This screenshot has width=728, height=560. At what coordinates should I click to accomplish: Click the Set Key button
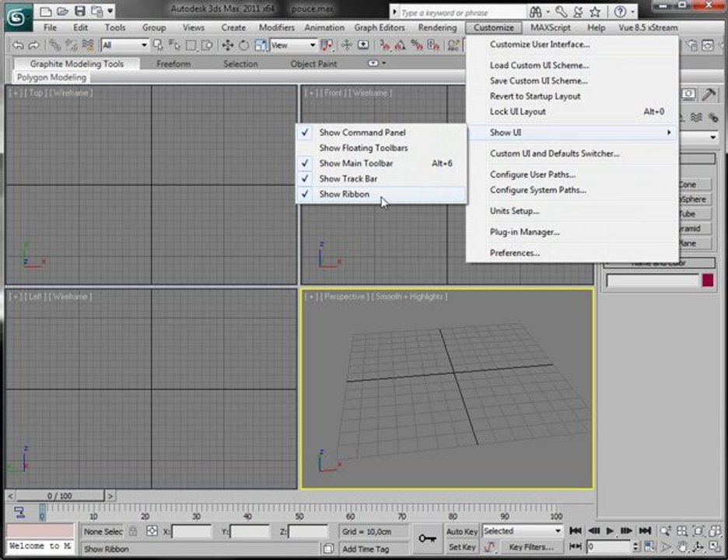pos(461,547)
